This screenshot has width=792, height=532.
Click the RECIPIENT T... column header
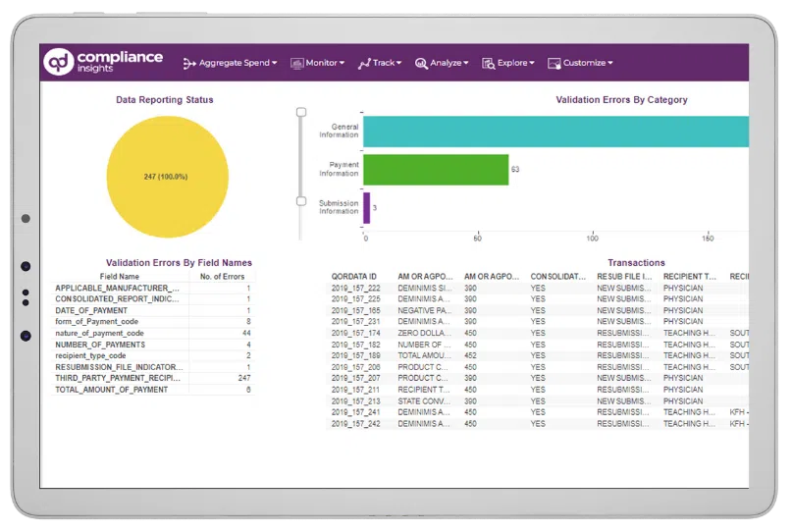[690, 277]
